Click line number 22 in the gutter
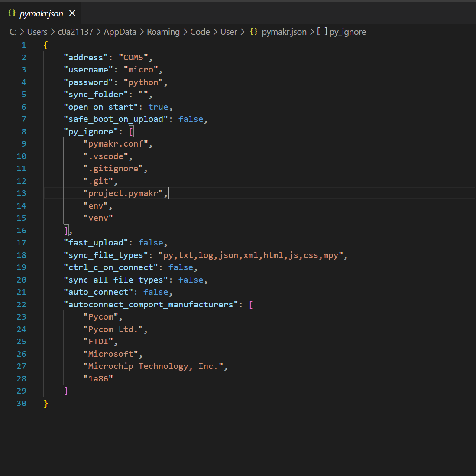Image resolution: width=476 pixels, height=476 pixels. (21, 305)
